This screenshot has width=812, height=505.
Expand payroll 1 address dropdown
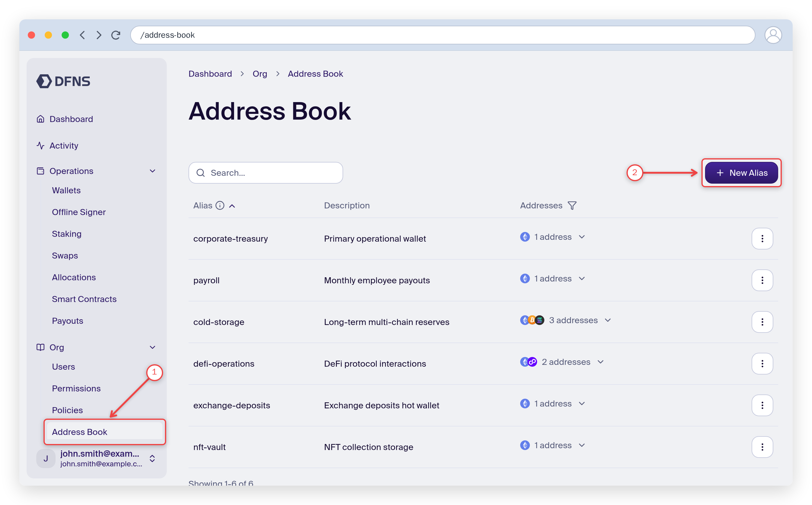(x=582, y=278)
